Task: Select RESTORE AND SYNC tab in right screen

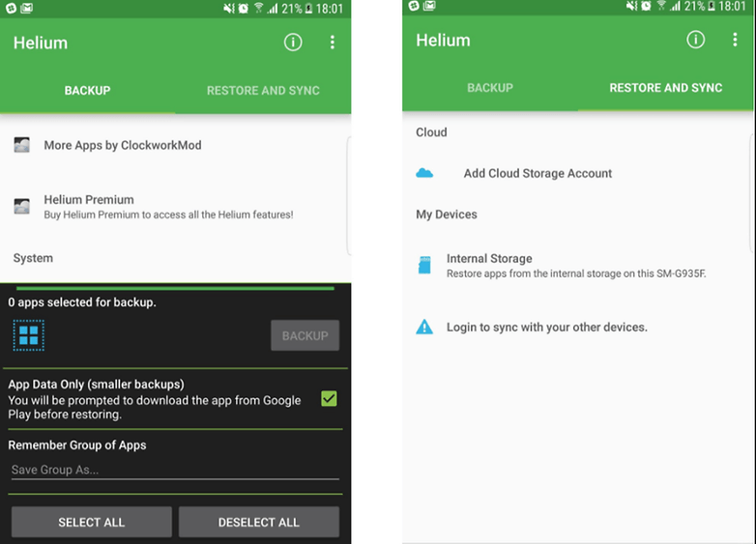Action: 666,88
